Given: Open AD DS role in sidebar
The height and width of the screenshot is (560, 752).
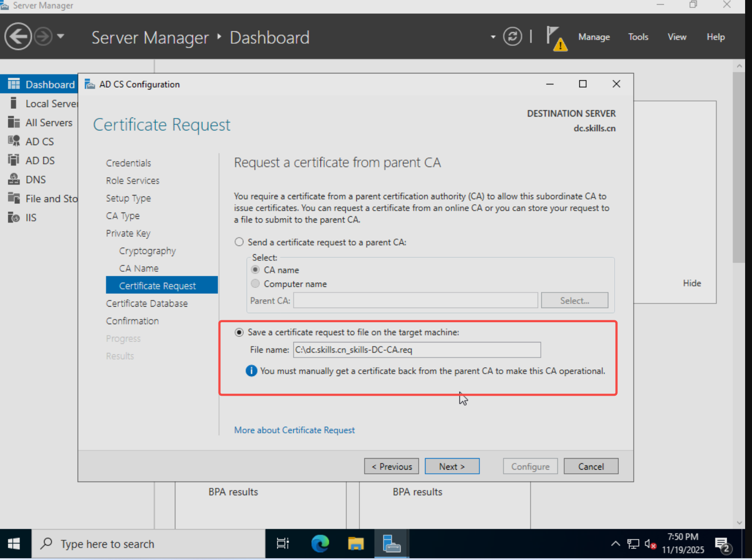Looking at the screenshot, I should (x=39, y=160).
